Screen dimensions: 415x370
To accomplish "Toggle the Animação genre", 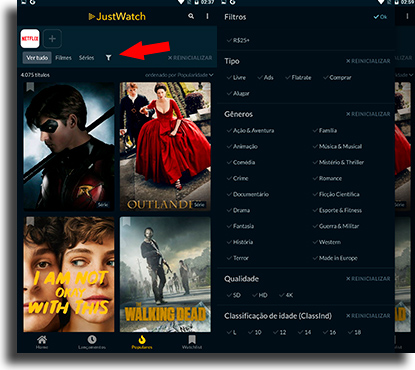I will 242,146.
